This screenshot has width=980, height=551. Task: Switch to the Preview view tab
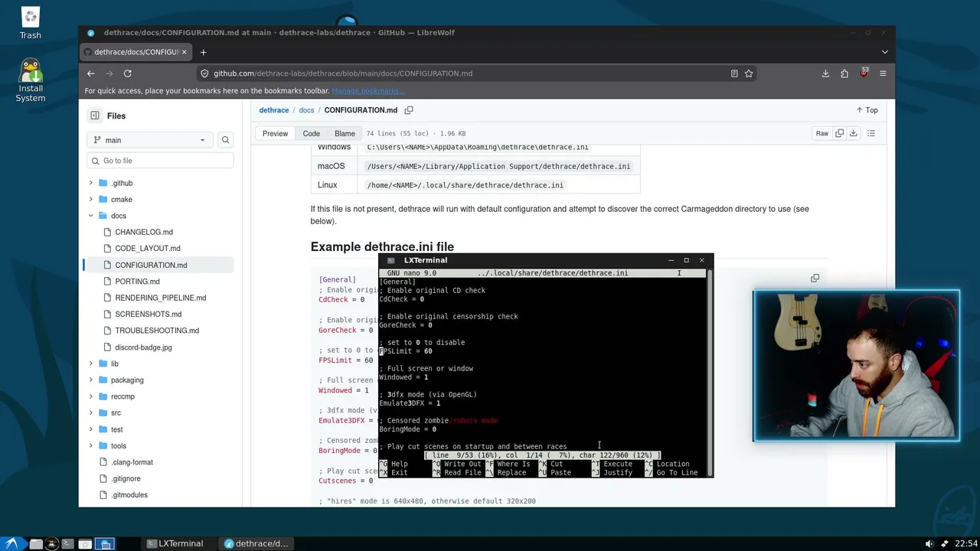tap(275, 133)
